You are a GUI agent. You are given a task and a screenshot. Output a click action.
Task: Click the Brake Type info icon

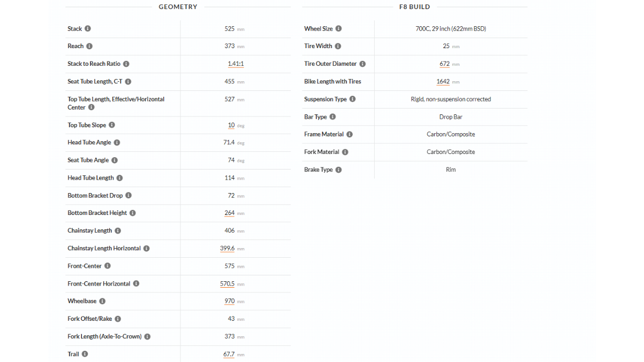338,170
